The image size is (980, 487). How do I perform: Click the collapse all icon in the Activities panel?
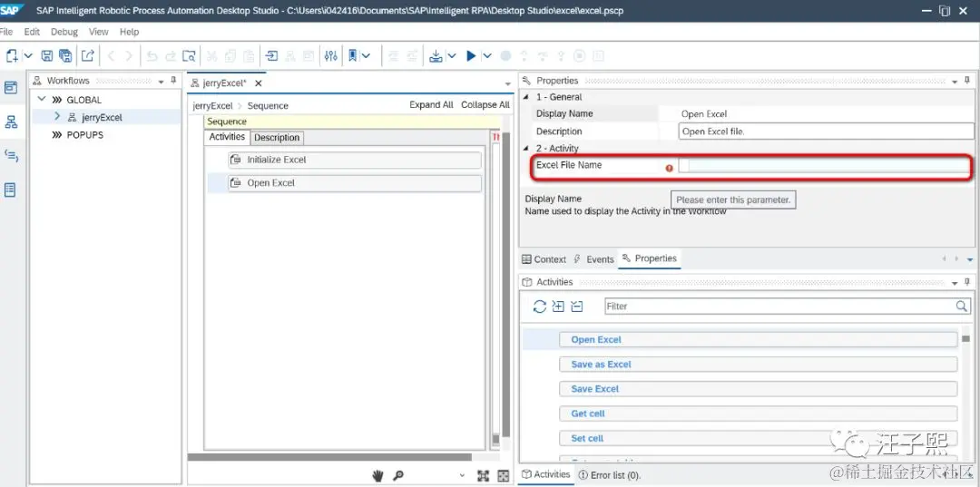577,307
